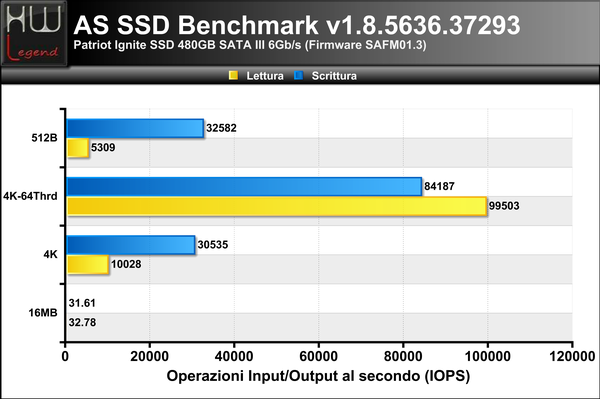Click the value 84187
Viewport: 600px width, 399px height.
pos(439,187)
